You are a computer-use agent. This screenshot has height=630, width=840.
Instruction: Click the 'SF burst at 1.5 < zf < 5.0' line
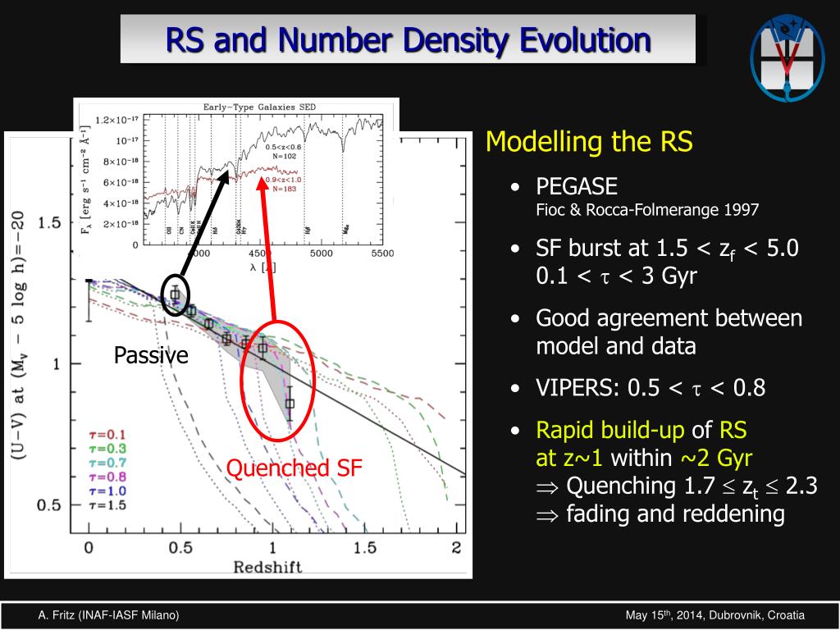coord(667,249)
